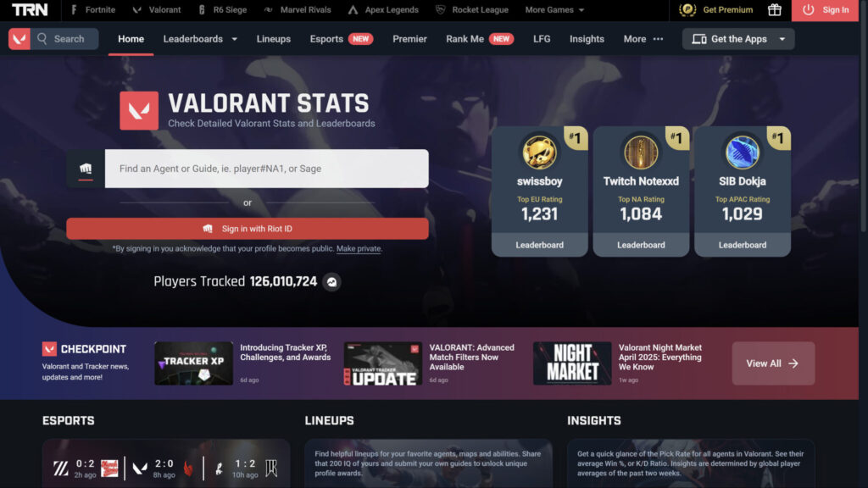
Task: Click the red Valorant logo beside Search
Action: [x=19, y=39]
